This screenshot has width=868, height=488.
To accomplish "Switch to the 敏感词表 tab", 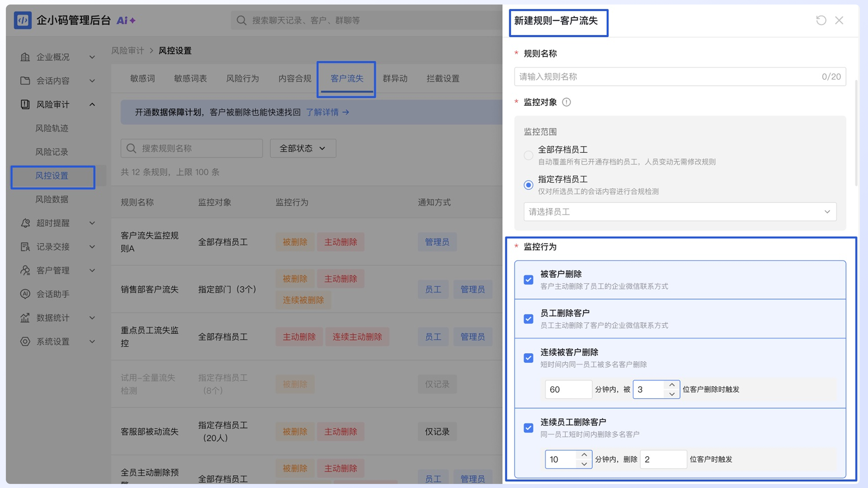I will point(190,78).
